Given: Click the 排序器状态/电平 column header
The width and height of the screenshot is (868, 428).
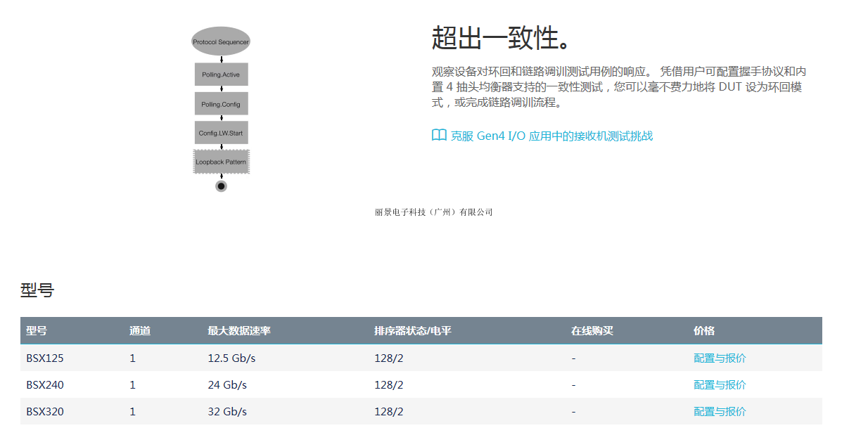Looking at the screenshot, I should (x=413, y=330).
